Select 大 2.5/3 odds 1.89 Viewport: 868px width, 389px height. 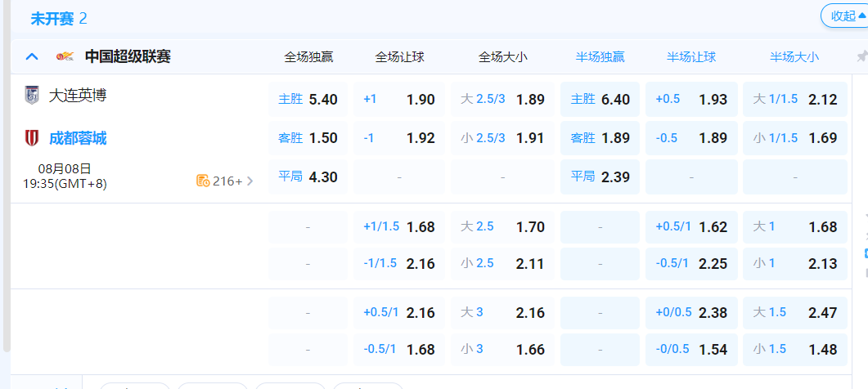[502, 100]
